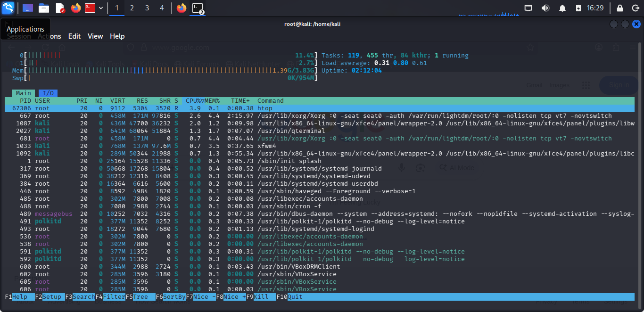Image resolution: width=644 pixels, height=312 pixels.
Task: Click the network connection tray icon
Action: (x=528, y=8)
